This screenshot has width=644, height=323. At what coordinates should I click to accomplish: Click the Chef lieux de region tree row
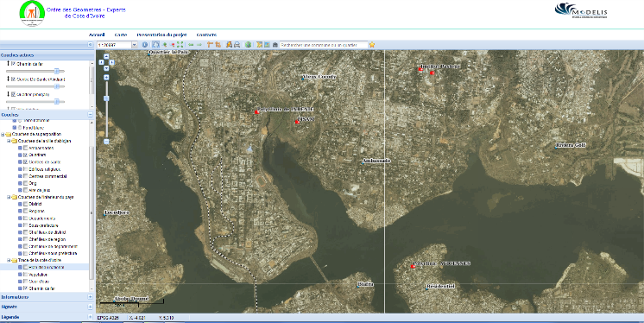click(44, 239)
